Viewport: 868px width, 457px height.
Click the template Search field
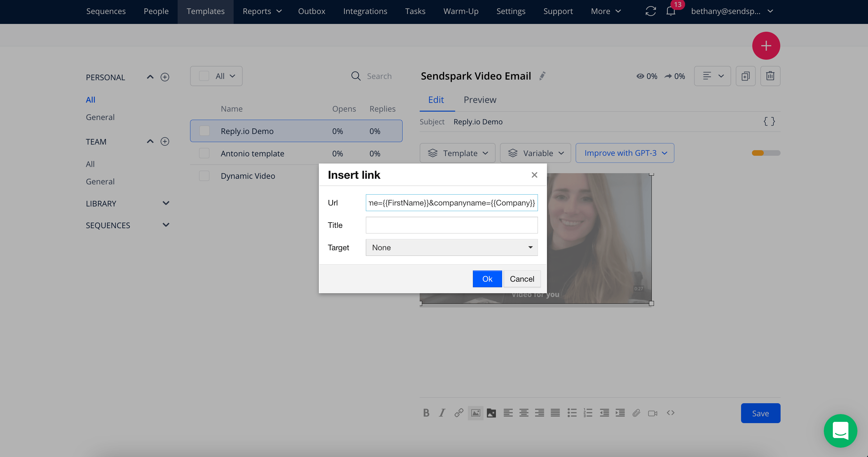[x=380, y=76]
